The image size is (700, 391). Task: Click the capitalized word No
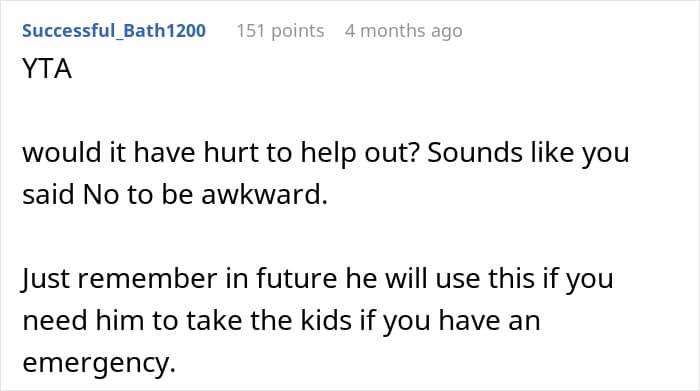tap(101, 195)
